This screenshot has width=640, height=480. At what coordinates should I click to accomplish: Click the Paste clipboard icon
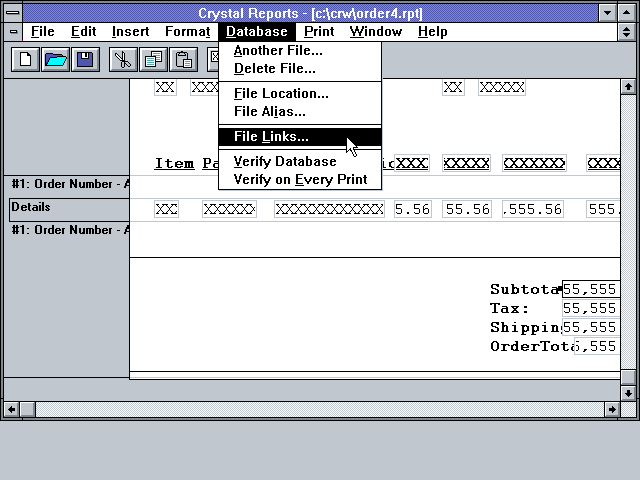coord(183,60)
